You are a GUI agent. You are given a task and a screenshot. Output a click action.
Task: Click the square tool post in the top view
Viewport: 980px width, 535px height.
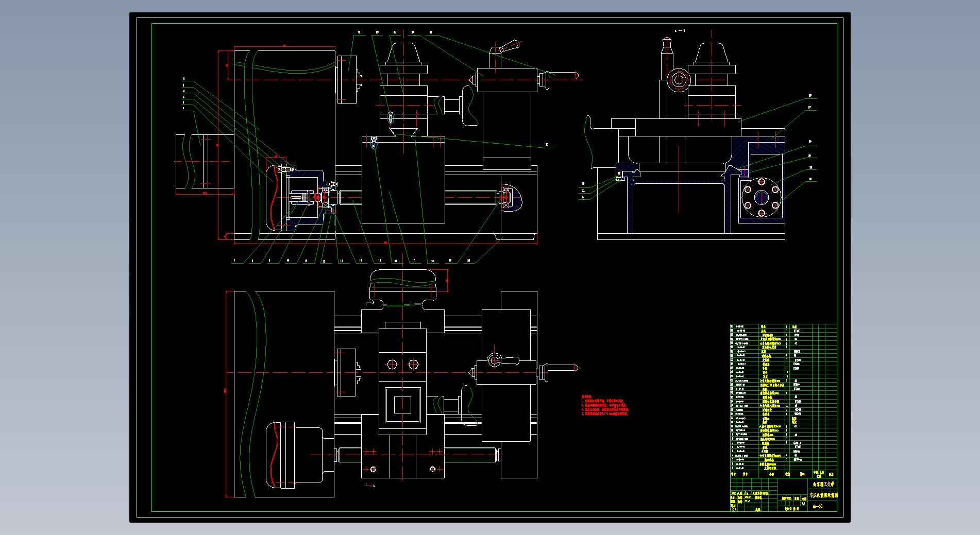[x=402, y=405]
